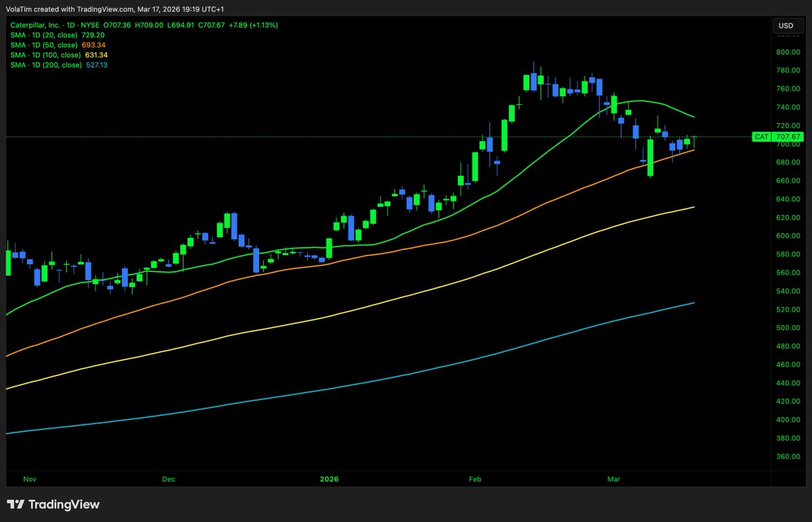
Task: Click the TradingView logo
Action: 53,504
